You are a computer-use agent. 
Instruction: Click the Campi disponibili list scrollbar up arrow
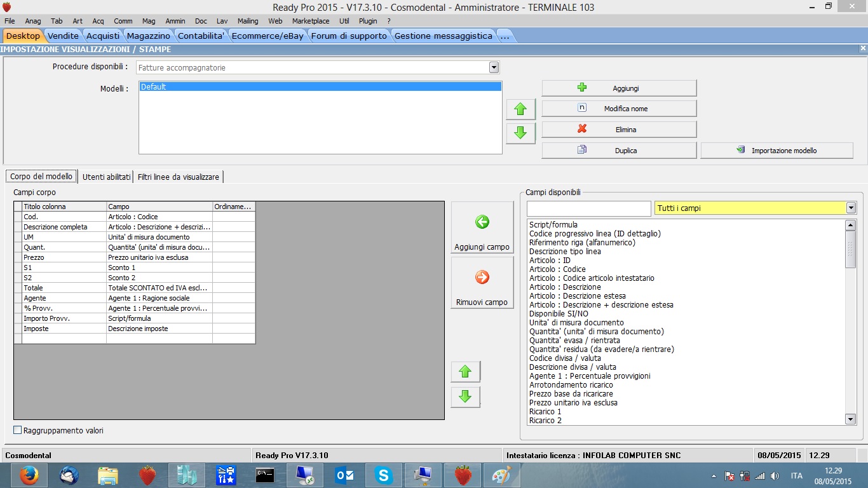click(x=851, y=225)
